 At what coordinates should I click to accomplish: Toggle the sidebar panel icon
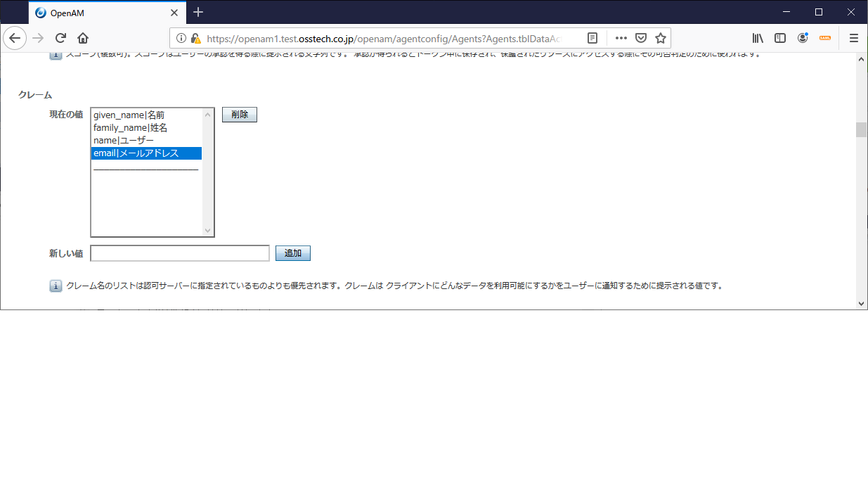point(780,38)
